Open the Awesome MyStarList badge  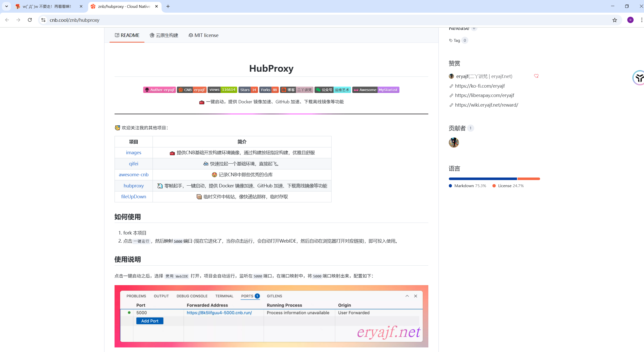[x=376, y=90]
